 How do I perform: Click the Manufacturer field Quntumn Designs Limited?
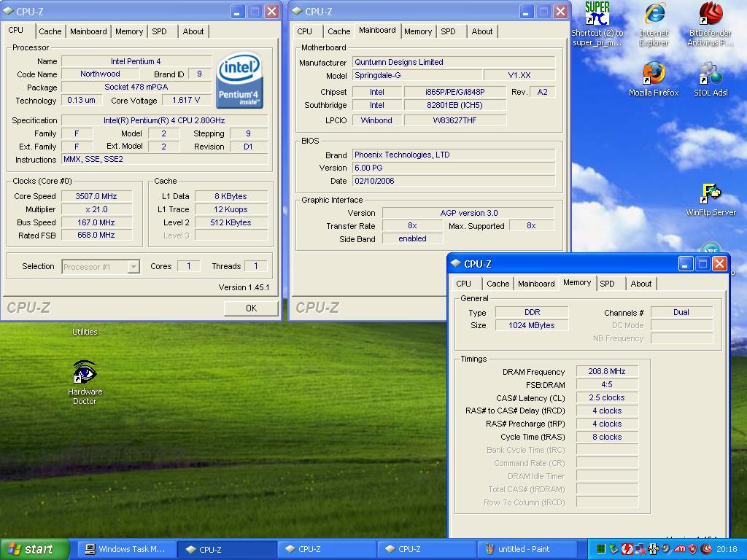pyautogui.click(x=454, y=62)
